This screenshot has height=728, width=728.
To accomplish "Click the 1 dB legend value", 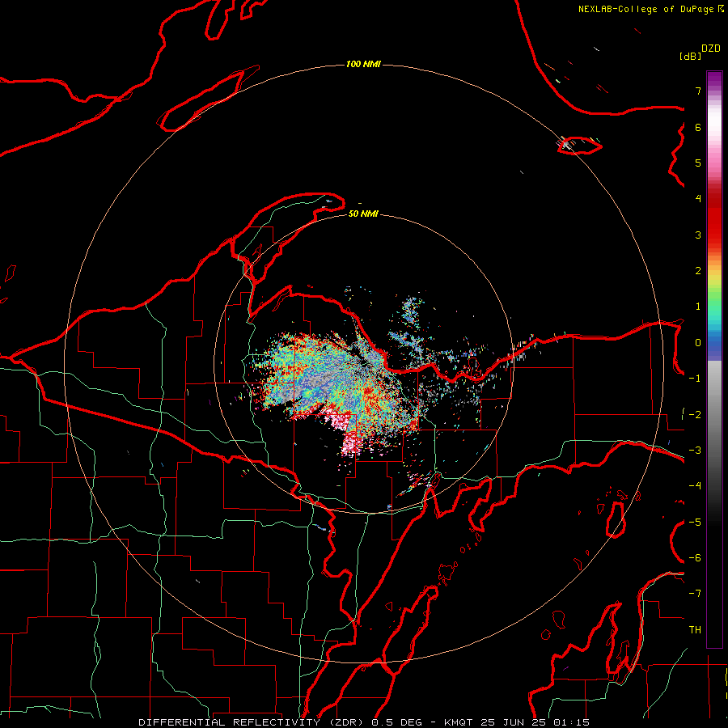I will 698,307.
